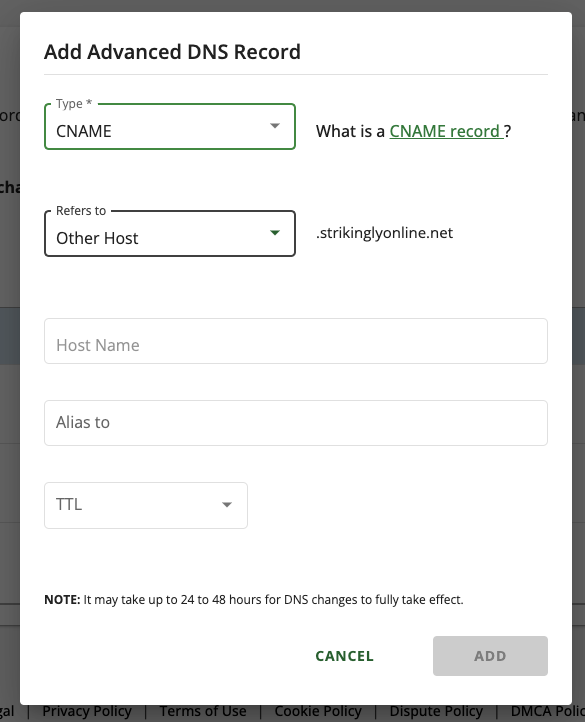
Task: Click the TTL dropdown arrow icon
Action: tap(227, 505)
